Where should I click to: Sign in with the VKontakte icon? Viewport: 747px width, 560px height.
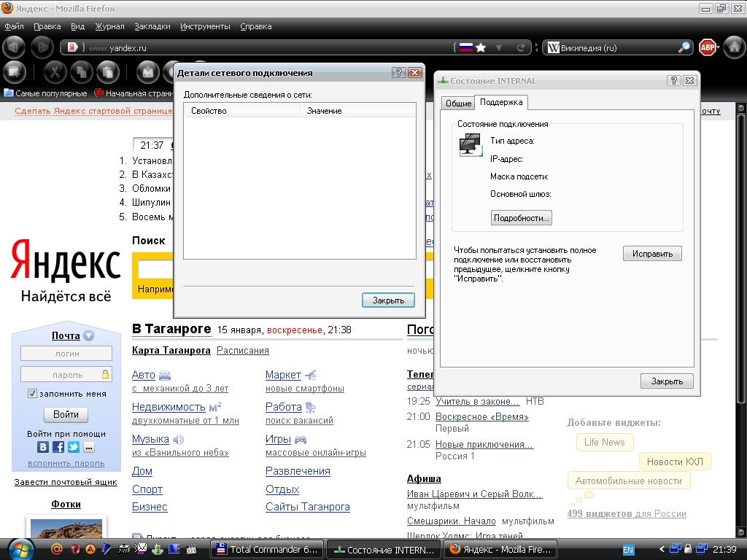(x=43, y=447)
